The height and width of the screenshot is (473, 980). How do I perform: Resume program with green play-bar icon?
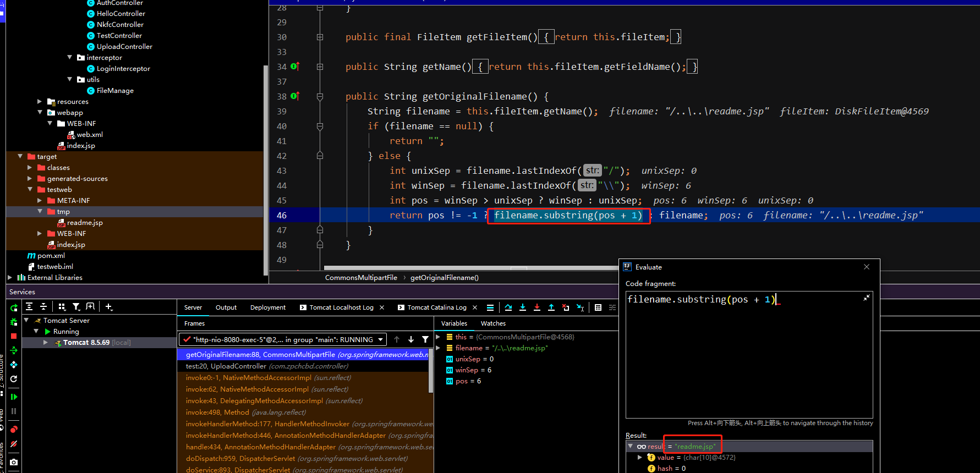[x=14, y=397]
